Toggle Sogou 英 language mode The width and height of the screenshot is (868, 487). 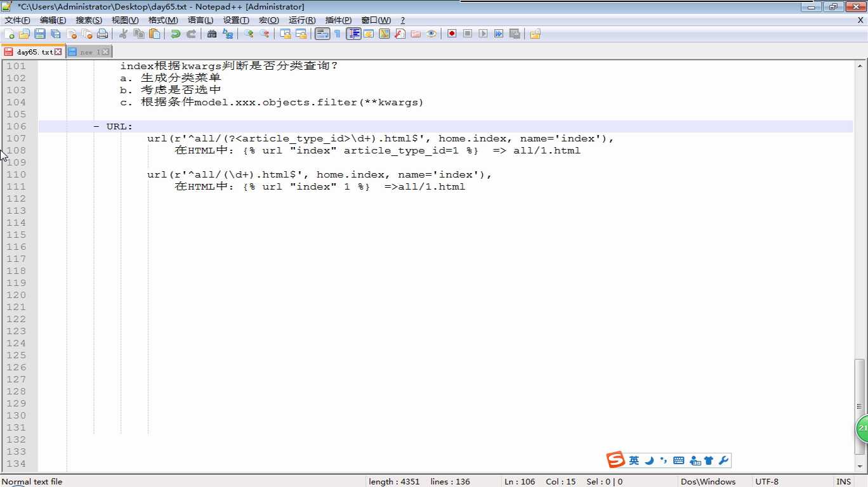(x=634, y=460)
